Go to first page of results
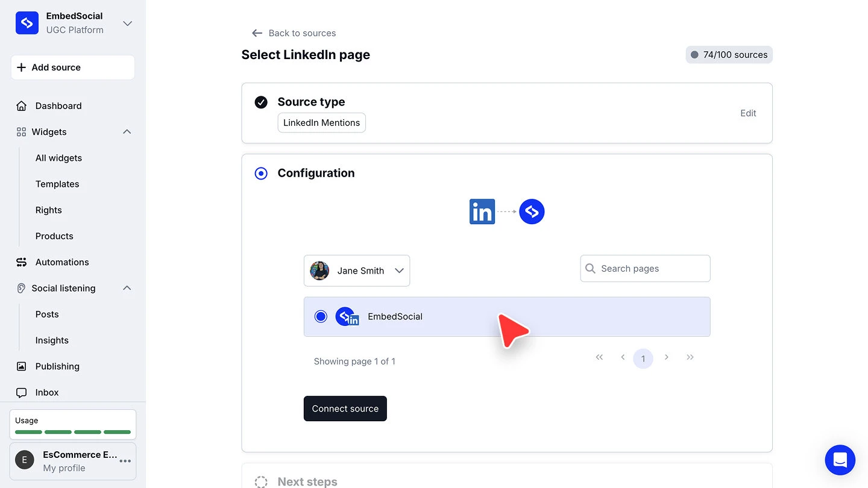868x488 pixels. [x=599, y=357]
